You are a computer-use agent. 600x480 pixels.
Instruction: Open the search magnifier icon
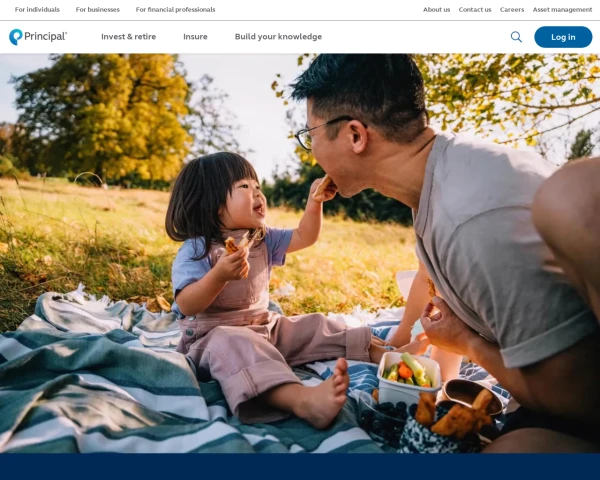coord(516,37)
